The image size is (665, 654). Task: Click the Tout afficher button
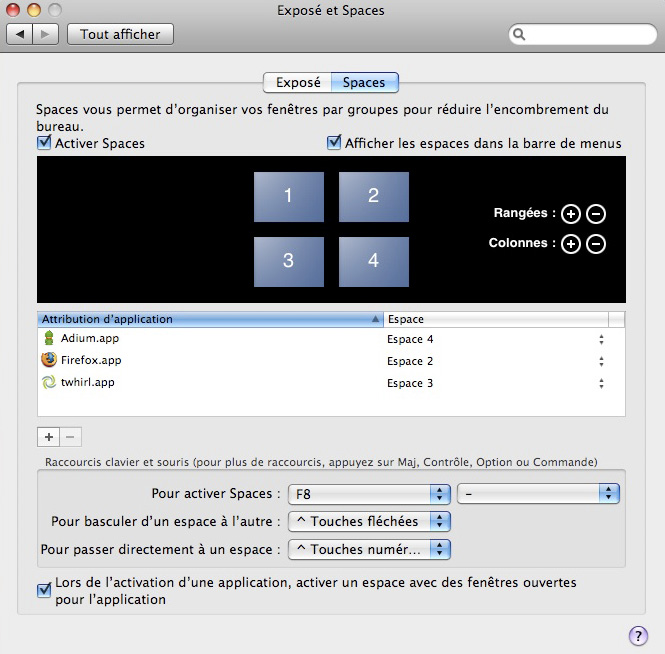click(120, 34)
